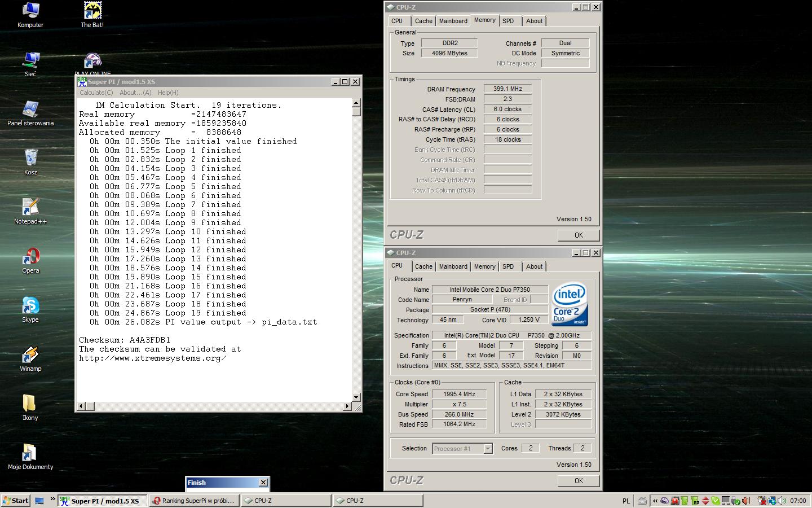The width and height of the screenshot is (812, 508).
Task: Expand the Processor #1 selection dropdown
Action: click(488, 449)
